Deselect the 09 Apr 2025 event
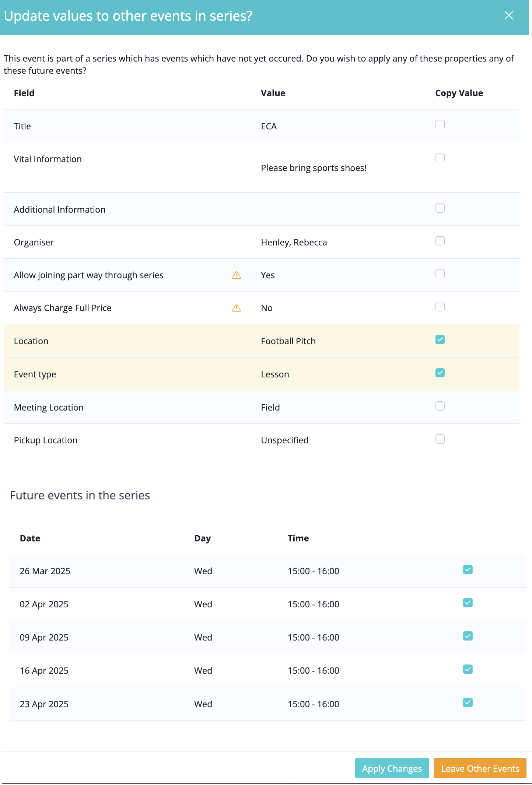The image size is (532, 785). point(468,636)
